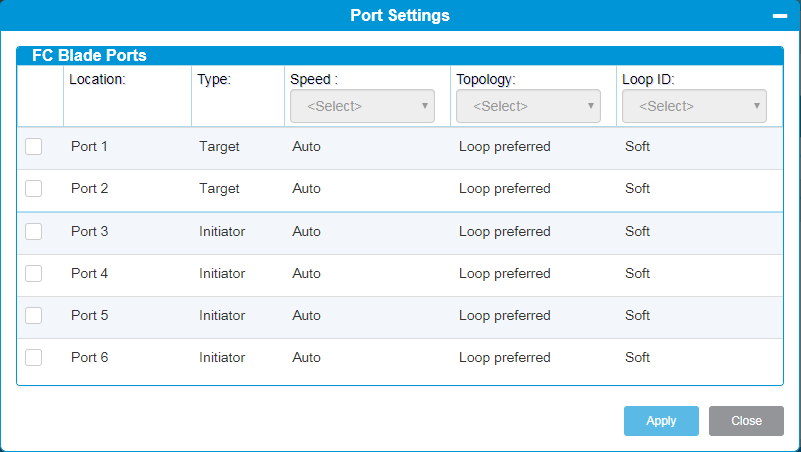Expand the Topology select dropdown
Viewport: 801px width, 452px height.
click(x=528, y=106)
